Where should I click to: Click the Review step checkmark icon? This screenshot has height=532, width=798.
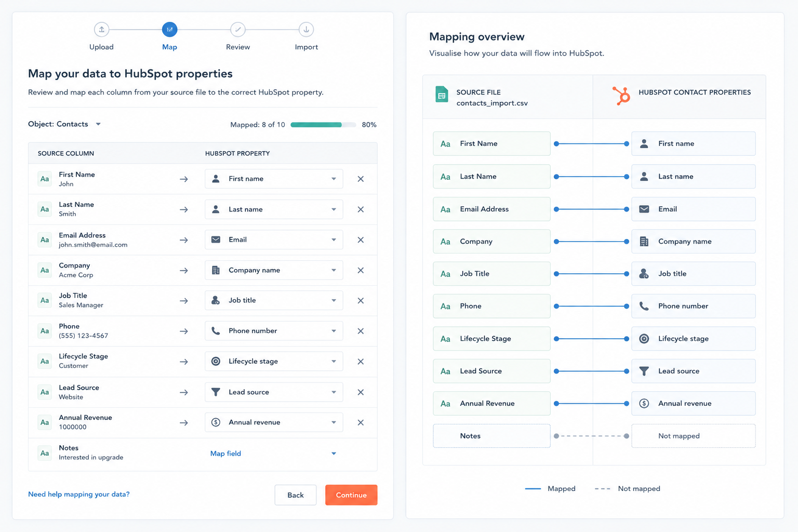pos(238,30)
